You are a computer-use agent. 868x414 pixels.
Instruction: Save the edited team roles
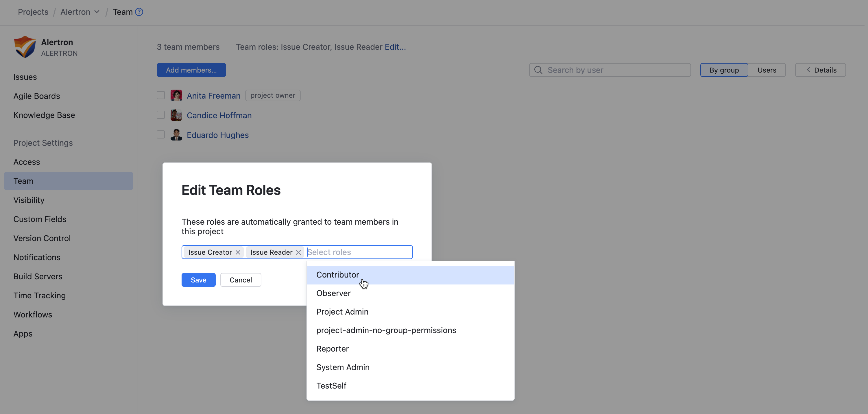pos(198,280)
